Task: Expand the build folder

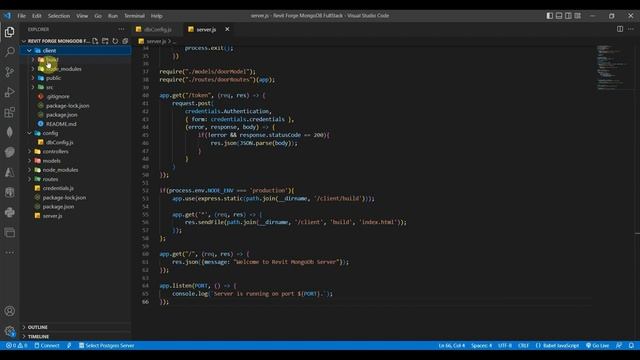Action: point(76,60)
